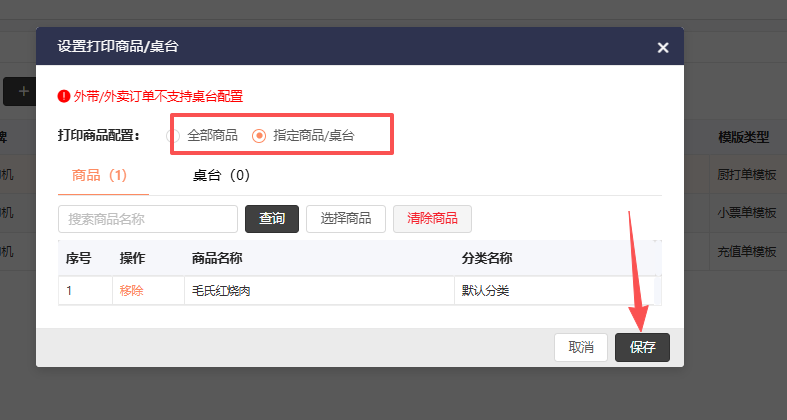Select the 全部商品 radio option
This screenshot has width=787, height=420.
tap(173, 135)
